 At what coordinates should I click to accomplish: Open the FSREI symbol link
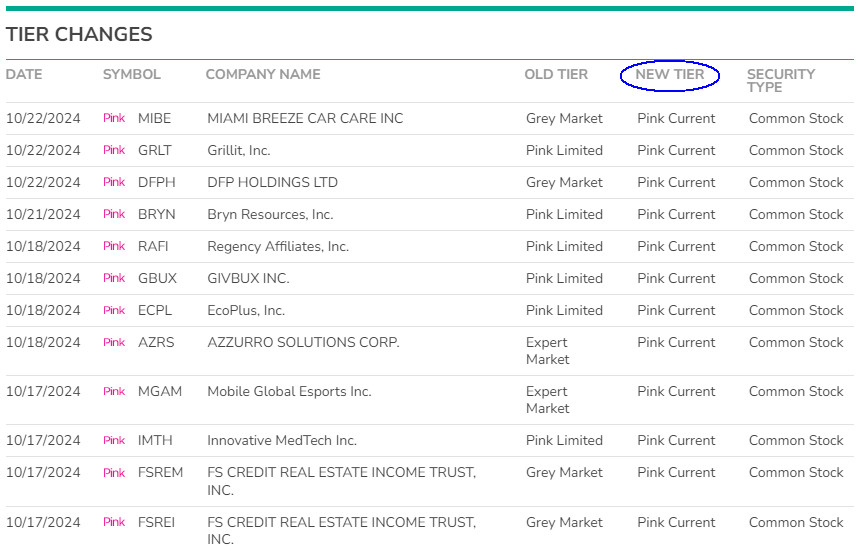pos(156,523)
